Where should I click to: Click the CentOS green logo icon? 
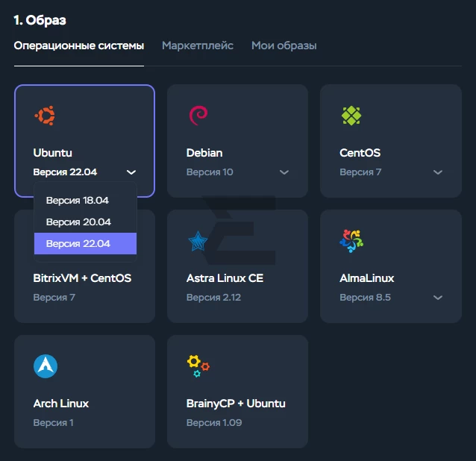(351, 116)
